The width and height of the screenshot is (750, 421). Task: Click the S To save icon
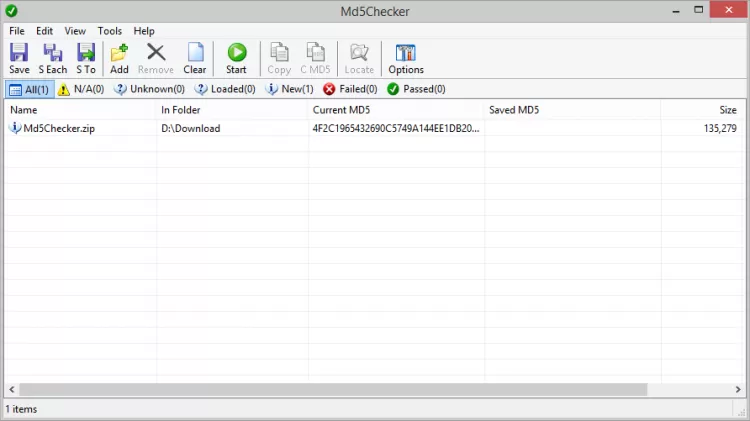coord(86,58)
